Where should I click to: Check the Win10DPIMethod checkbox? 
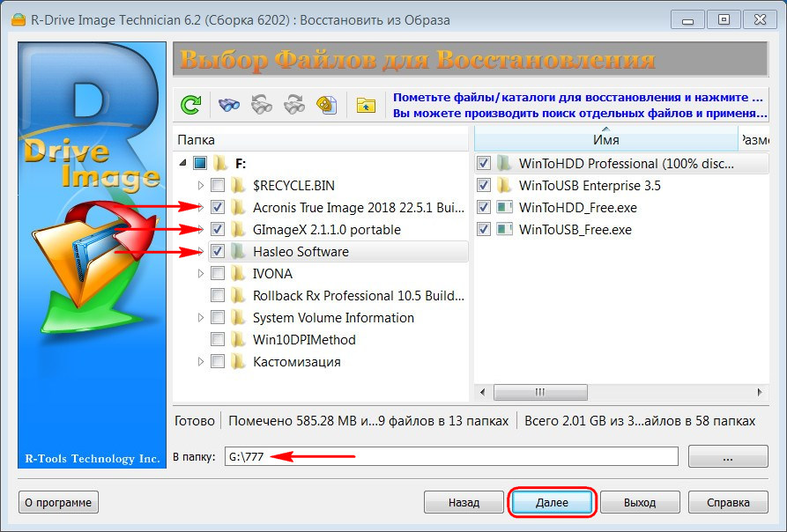coord(218,339)
